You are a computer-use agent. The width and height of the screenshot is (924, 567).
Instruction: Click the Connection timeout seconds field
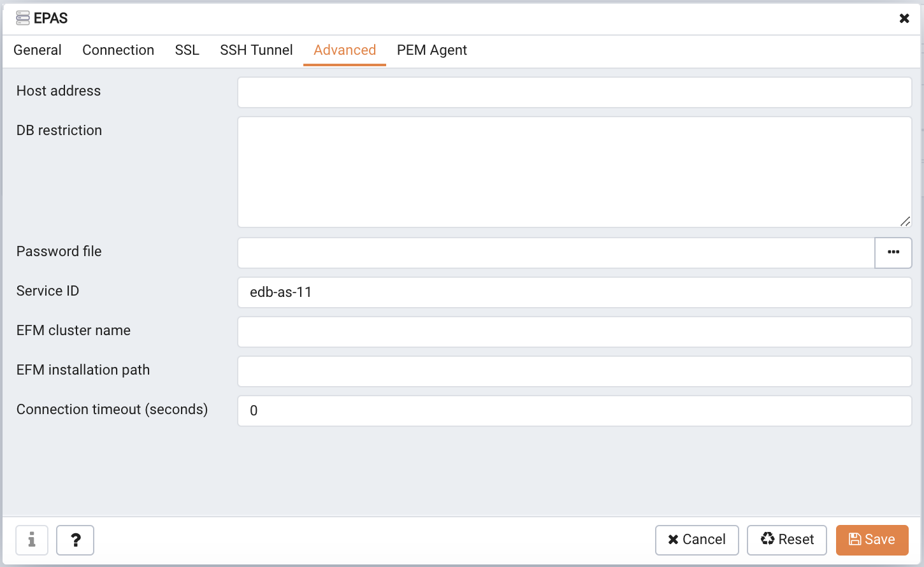point(575,411)
